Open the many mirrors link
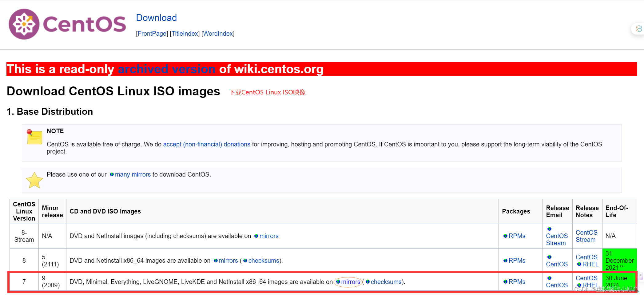 pos(133,174)
